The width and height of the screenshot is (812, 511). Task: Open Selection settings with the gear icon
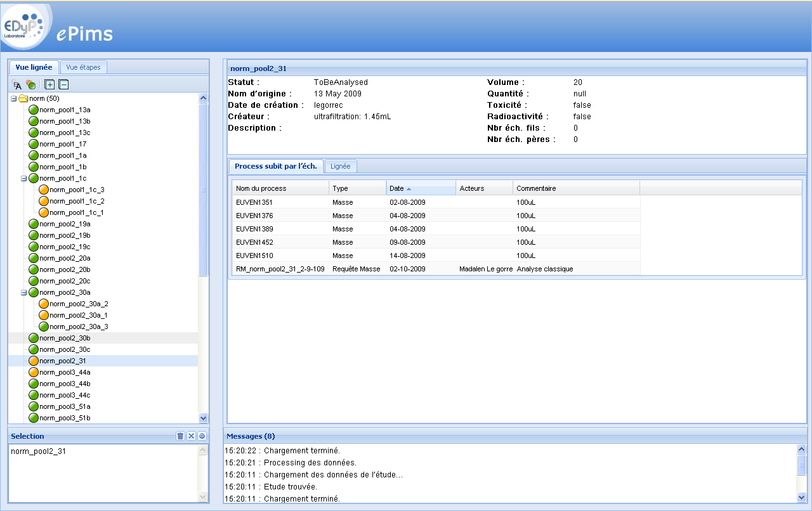pos(203,436)
